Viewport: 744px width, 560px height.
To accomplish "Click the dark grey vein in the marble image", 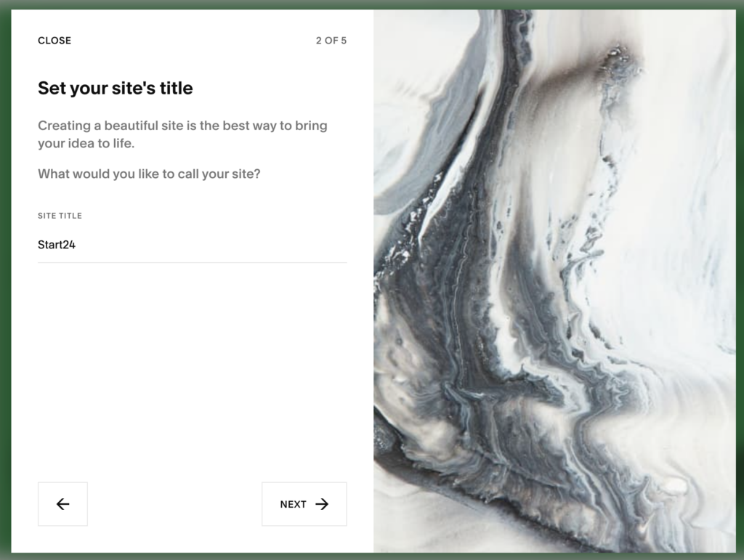I will click(x=474, y=285).
